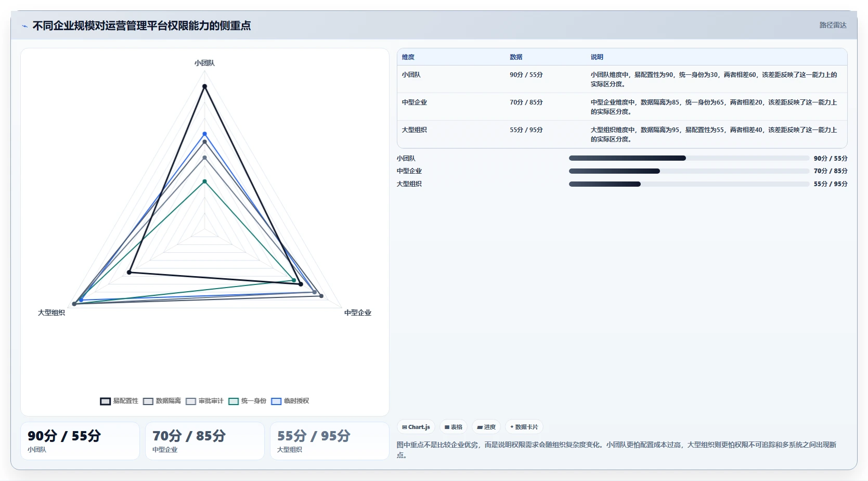The height and width of the screenshot is (481, 868).
Task: Click the 大型组织 table row cell
Action: 414,130
